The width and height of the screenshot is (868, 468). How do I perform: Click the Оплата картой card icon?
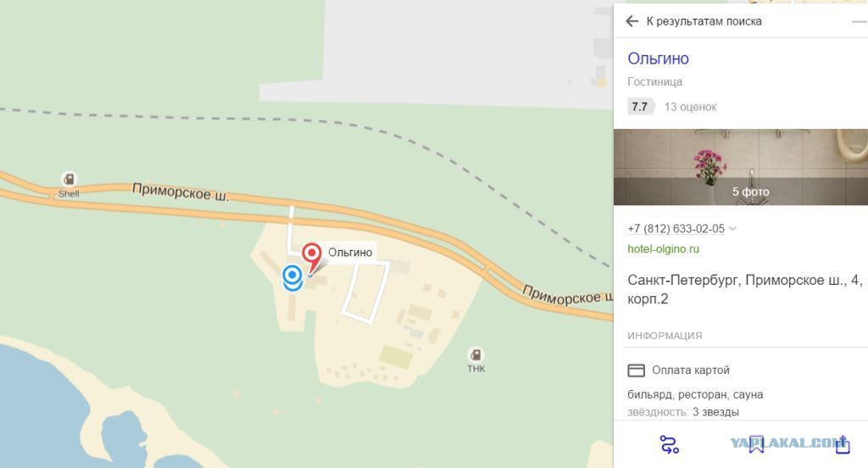(x=636, y=370)
